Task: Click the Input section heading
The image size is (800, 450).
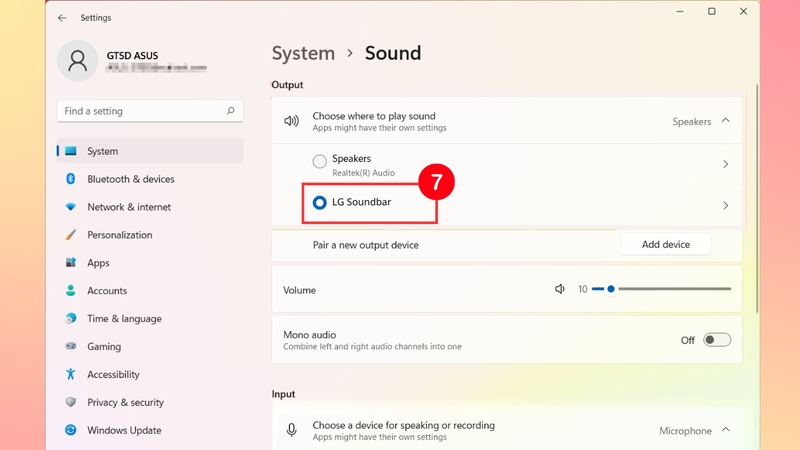Action: point(283,394)
